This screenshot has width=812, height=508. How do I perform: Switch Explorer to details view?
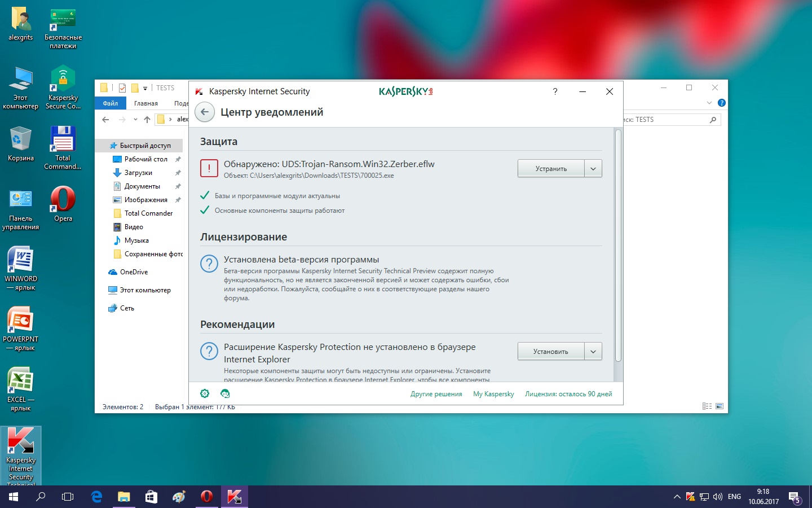[707, 406]
